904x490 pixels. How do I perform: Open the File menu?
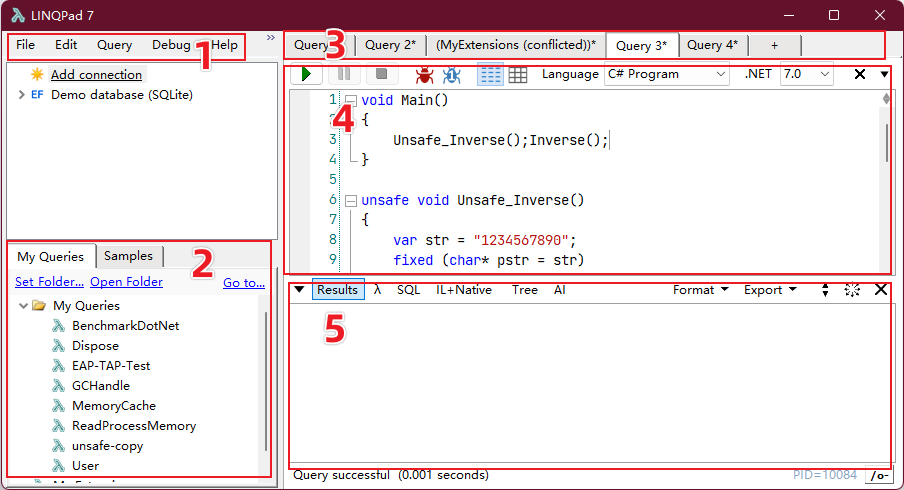tap(25, 45)
